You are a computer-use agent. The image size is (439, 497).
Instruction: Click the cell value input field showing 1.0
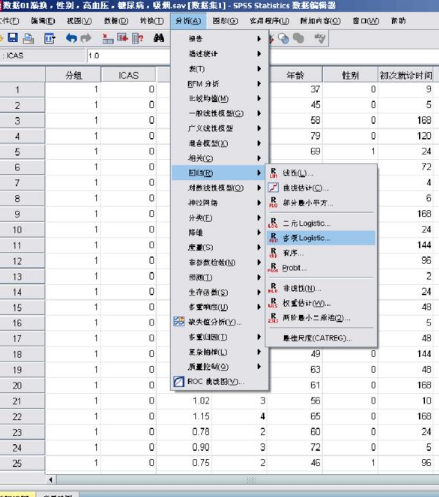click(129, 55)
